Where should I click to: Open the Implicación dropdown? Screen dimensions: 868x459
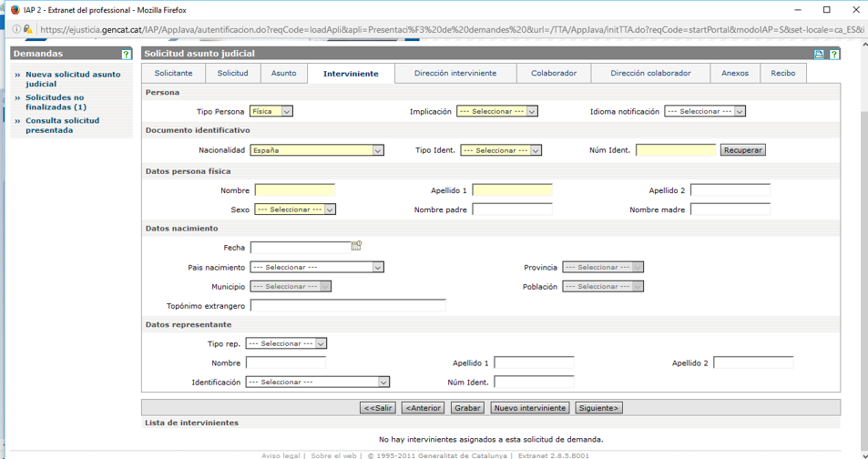click(x=497, y=111)
